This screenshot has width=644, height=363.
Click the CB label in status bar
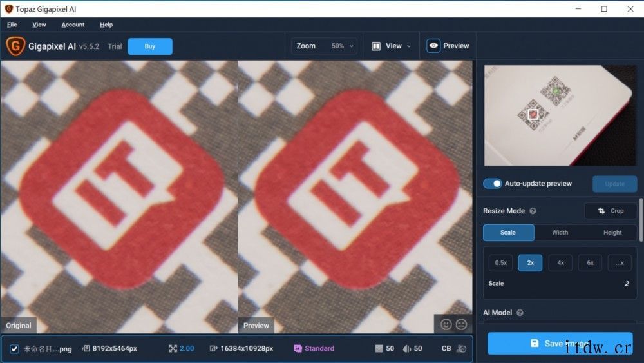coord(446,349)
